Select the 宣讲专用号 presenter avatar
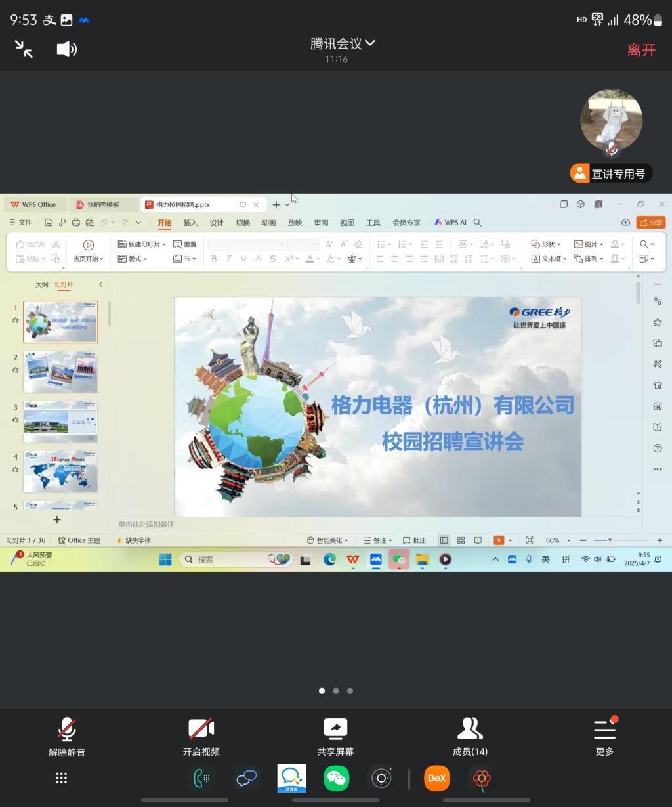 click(x=611, y=121)
